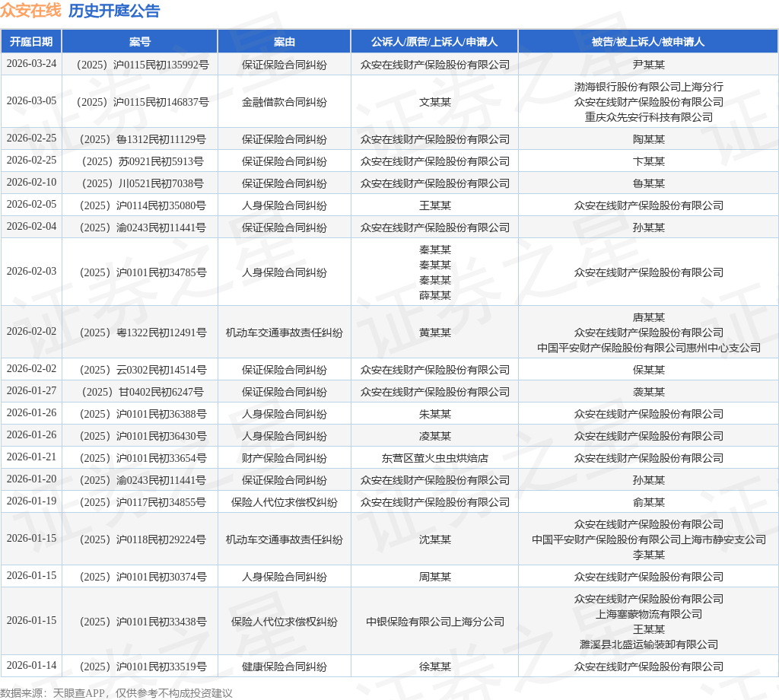The width and height of the screenshot is (779, 700).
Task: Click date cell 2026-02-10
Action: (31, 183)
